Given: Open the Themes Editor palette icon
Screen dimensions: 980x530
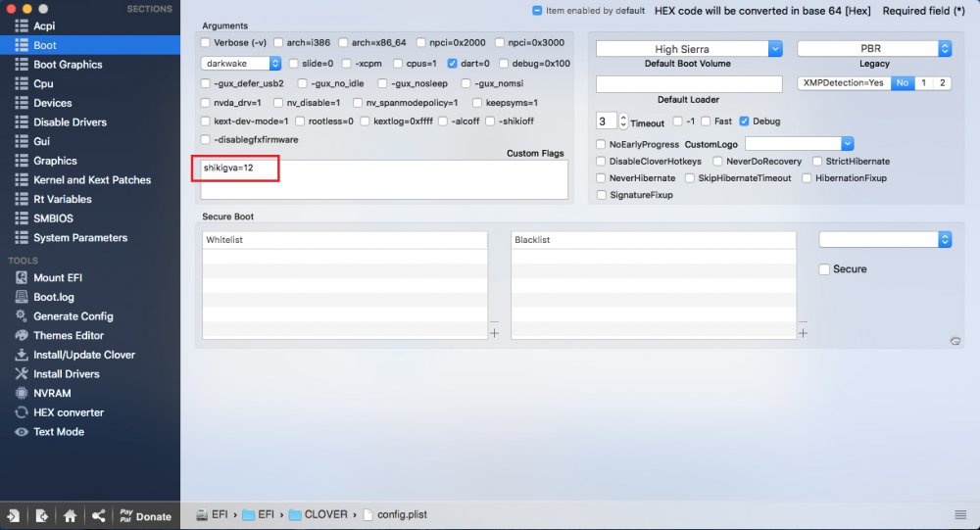Looking at the screenshot, I should [22, 335].
